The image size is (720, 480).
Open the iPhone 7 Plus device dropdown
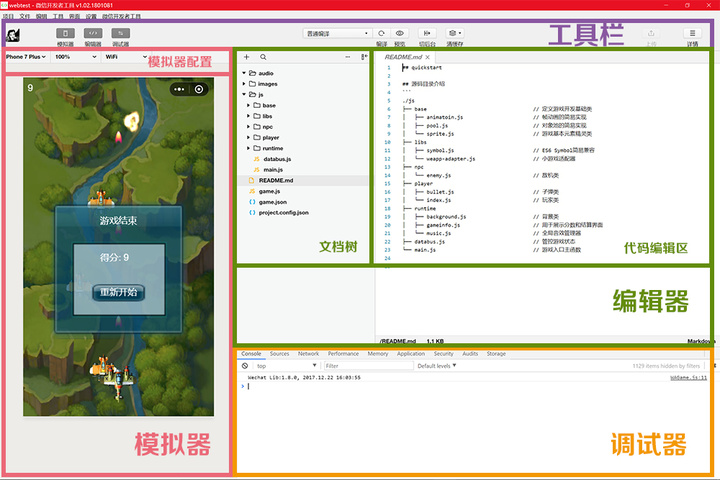click(x=26, y=57)
